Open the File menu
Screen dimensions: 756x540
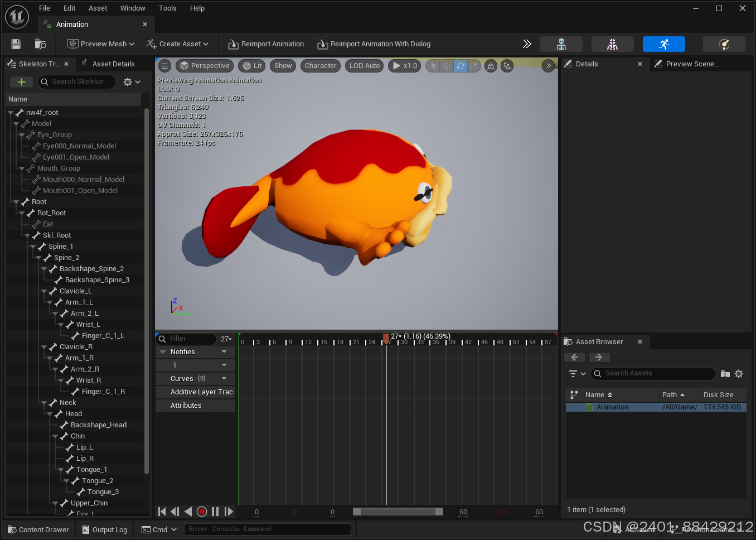[x=45, y=8]
